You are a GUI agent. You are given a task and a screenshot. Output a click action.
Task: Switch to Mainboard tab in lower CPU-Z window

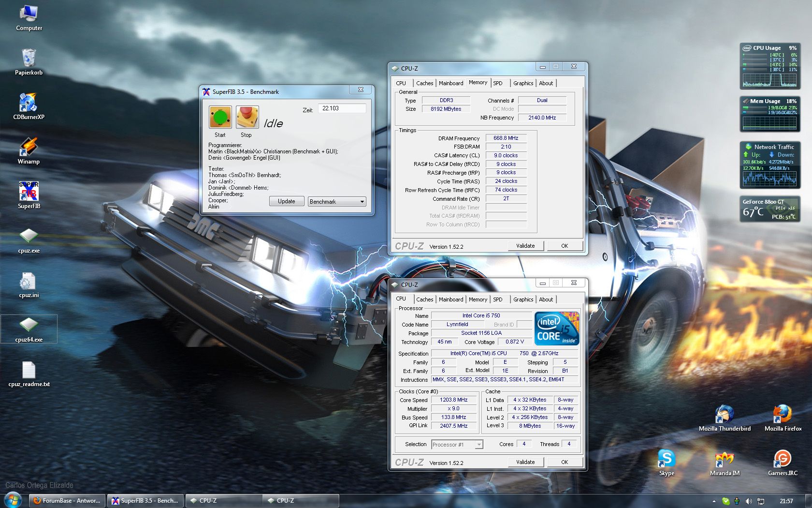tap(451, 299)
